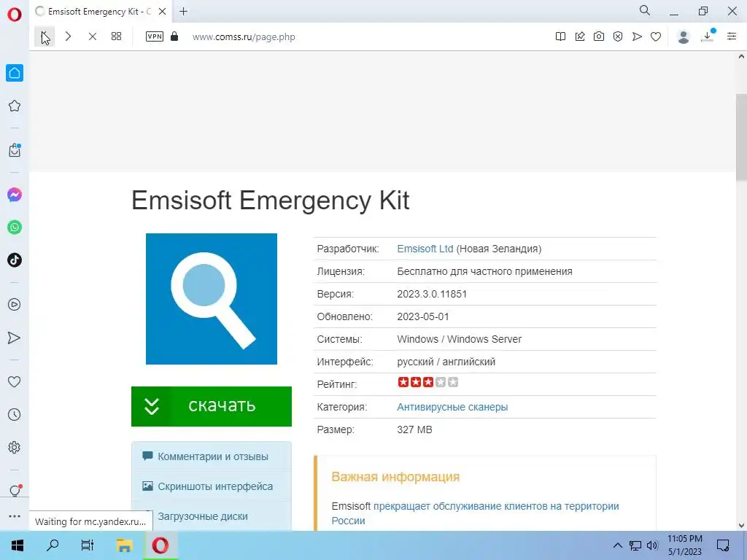Click page vertical scrollbar thumb

click(741, 137)
